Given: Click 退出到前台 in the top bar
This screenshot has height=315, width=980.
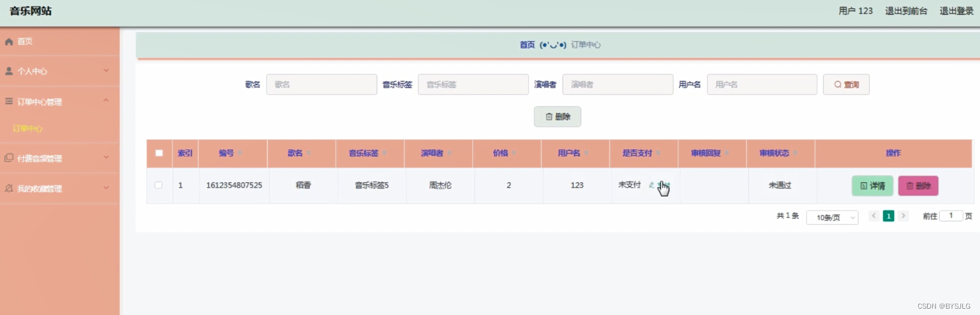Looking at the screenshot, I should pos(906,11).
